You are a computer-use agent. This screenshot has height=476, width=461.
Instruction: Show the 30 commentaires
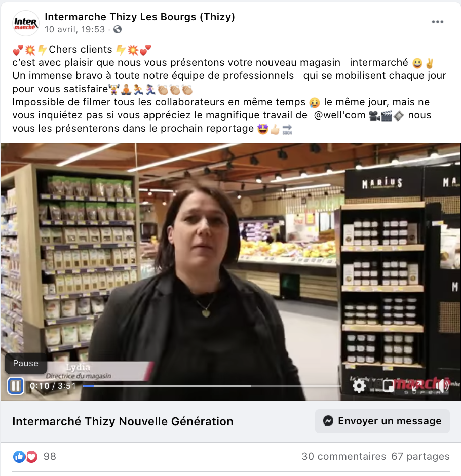point(344,457)
